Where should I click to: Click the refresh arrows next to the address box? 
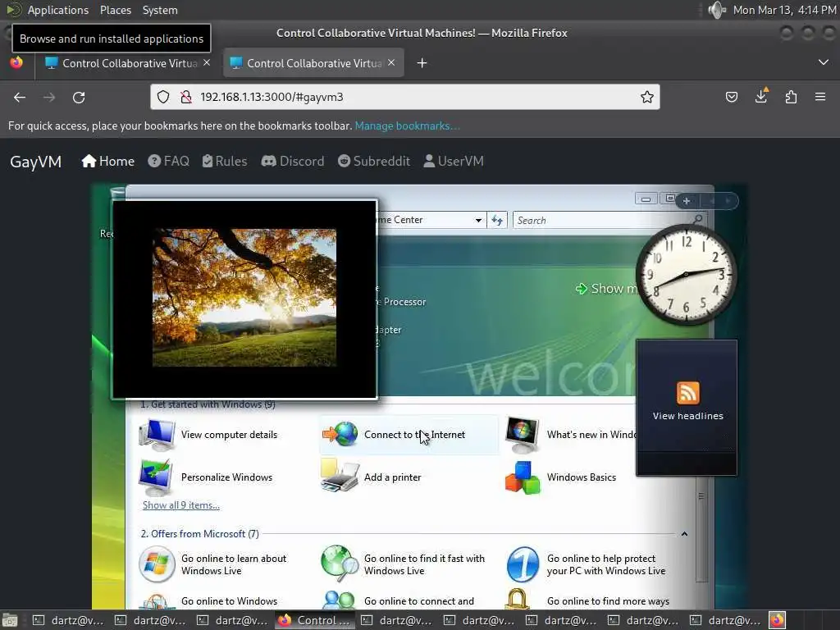tap(497, 220)
